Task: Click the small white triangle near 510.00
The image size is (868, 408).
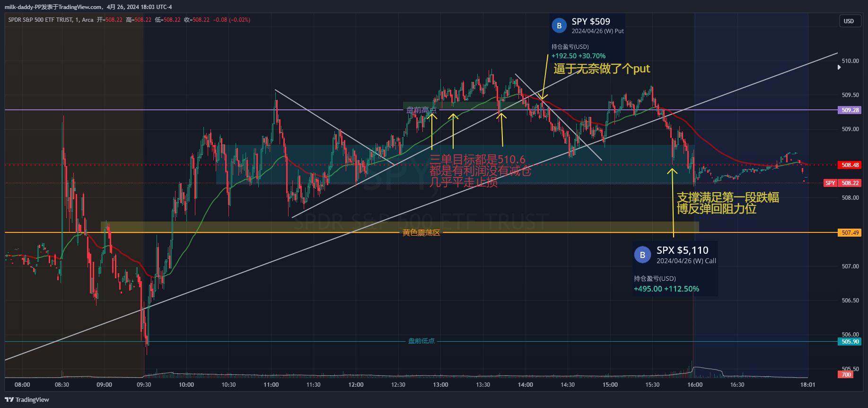Action: [839, 67]
